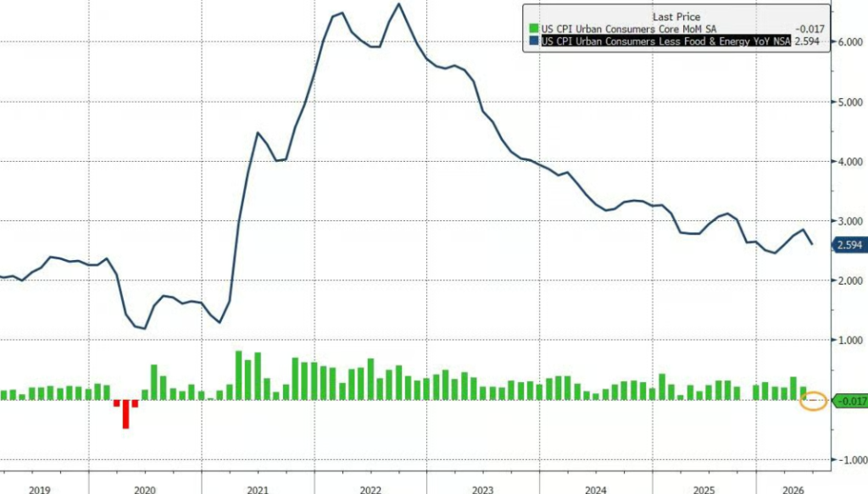Click the 2024 x-axis label
Screen dimensions: 868x494
(596, 490)
